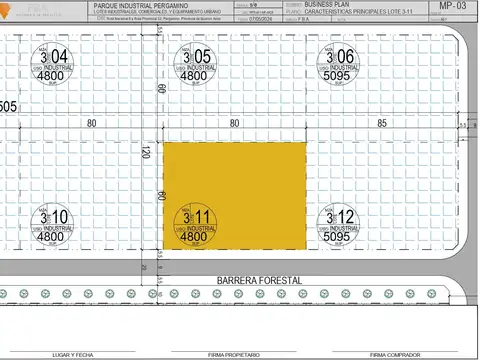This screenshot has height=360, width=480.
Task: Select 'CARACTERISTICAS PRINCIPALES LOTE 3-11' text
Action: coord(358,12)
